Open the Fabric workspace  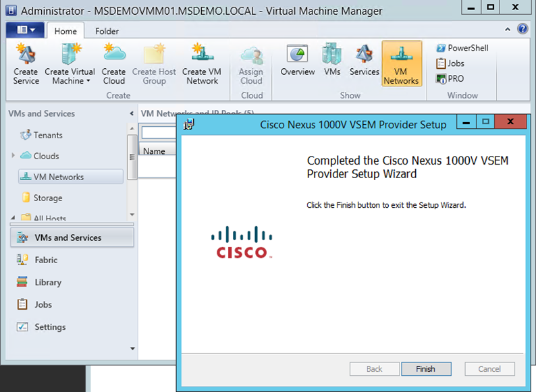point(37,260)
